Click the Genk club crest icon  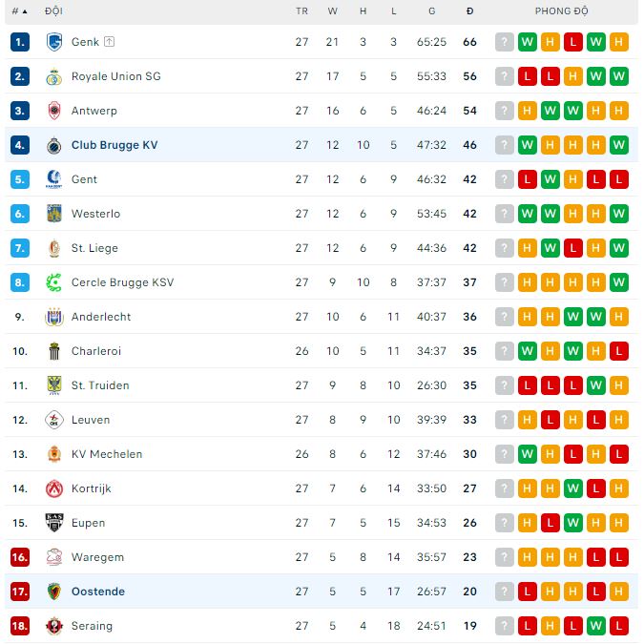coord(53,42)
